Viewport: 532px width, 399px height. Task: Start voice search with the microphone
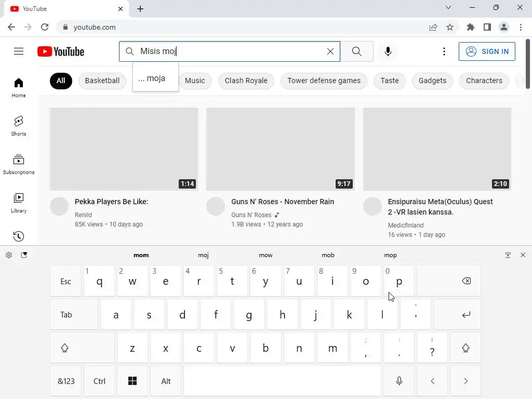[388, 51]
